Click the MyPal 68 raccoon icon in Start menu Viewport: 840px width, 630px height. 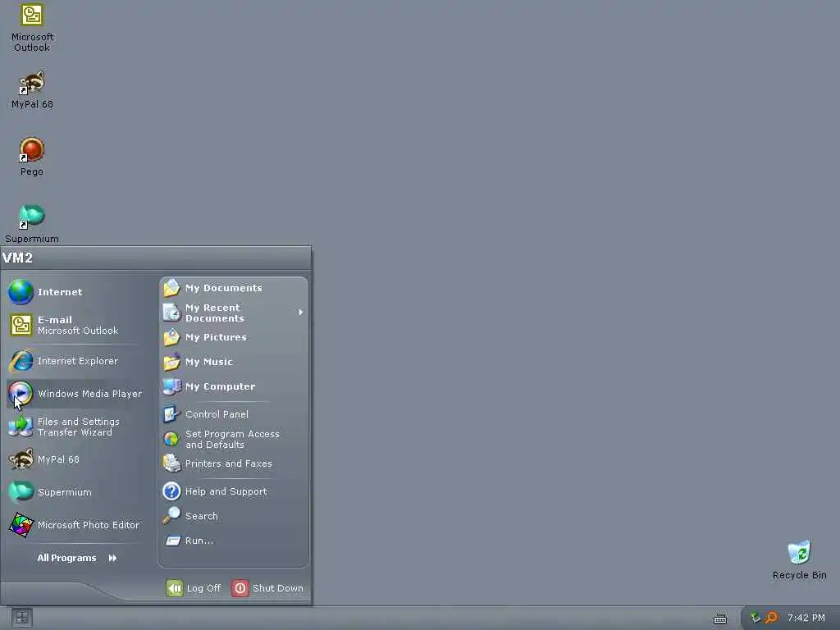pyautogui.click(x=21, y=459)
